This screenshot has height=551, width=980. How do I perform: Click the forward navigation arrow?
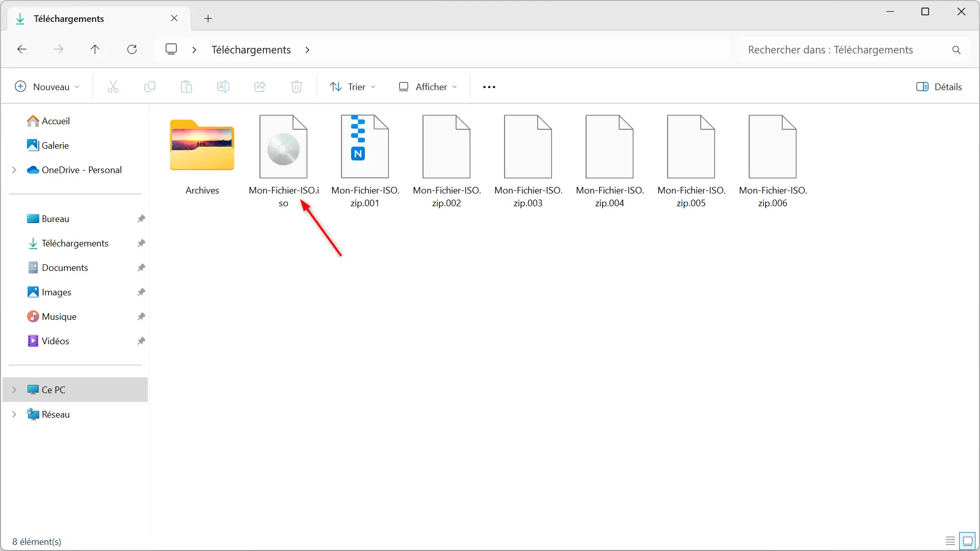click(59, 49)
